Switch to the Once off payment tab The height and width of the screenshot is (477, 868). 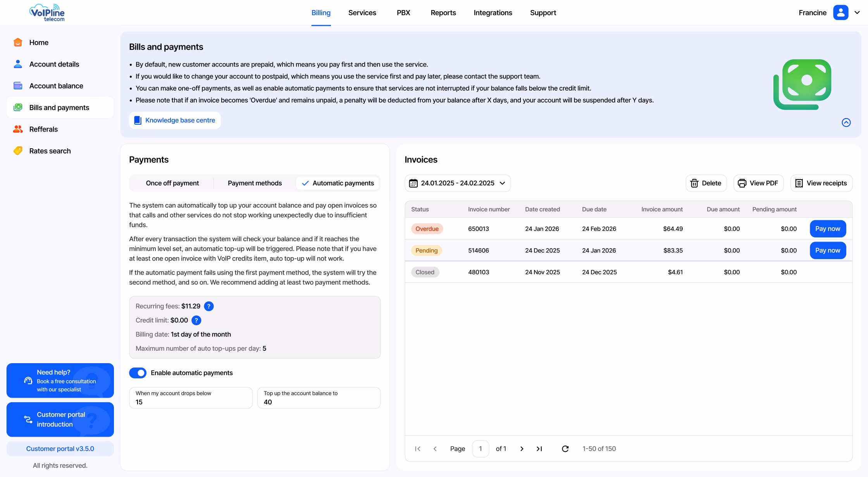[x=172, y=183]
